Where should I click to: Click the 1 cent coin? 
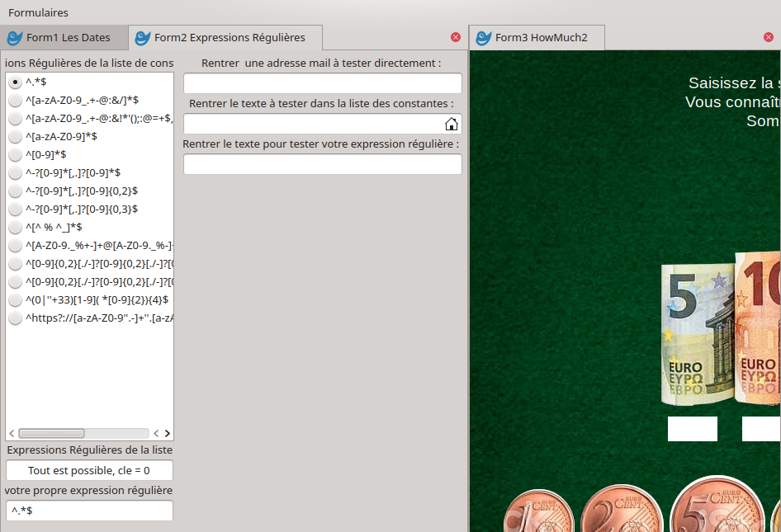(539, 511)
